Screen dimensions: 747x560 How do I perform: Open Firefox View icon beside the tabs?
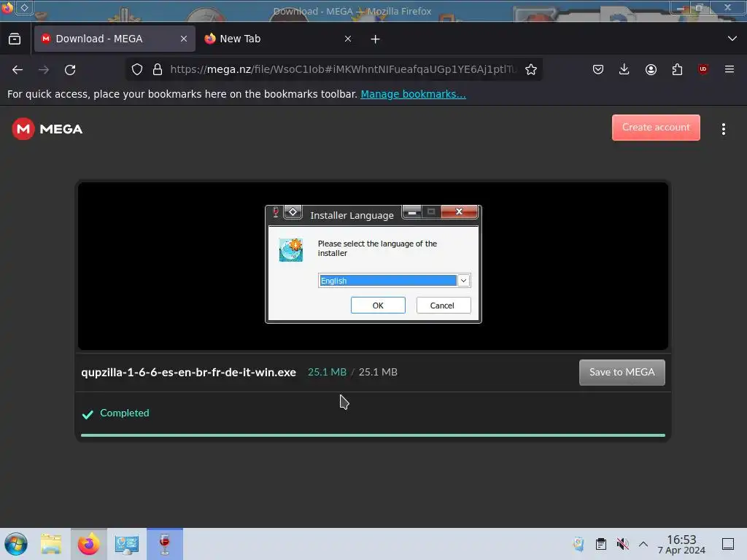tap(15, 39)
